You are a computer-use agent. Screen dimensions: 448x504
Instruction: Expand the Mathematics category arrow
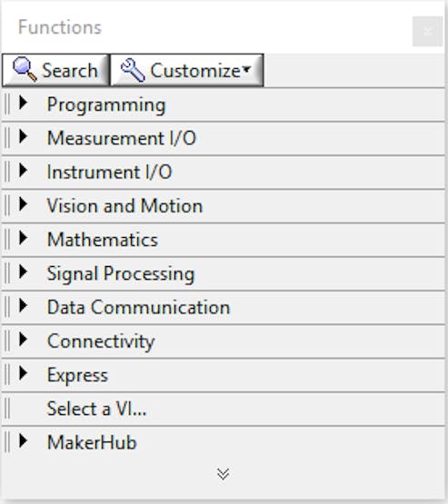[23, 238]
